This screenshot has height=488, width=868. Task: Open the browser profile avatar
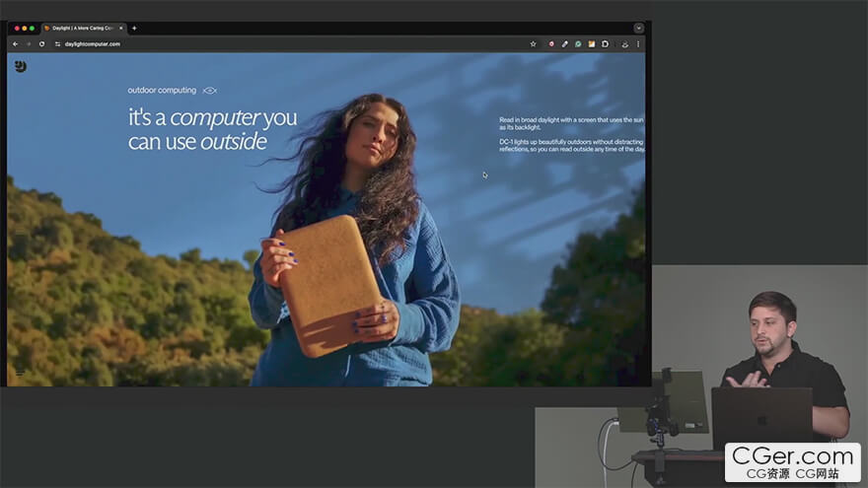pos(624,44)
